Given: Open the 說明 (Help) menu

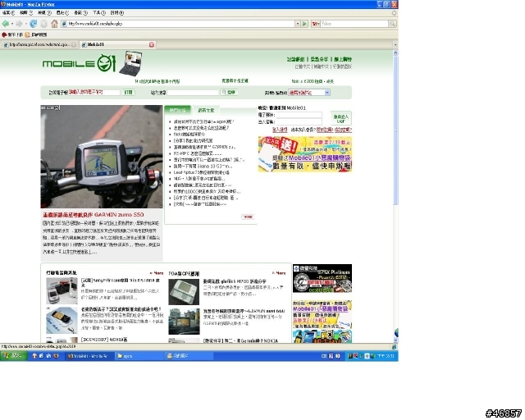Looking at the screenshot, I should pyautogui.click(x=117, y=13).
